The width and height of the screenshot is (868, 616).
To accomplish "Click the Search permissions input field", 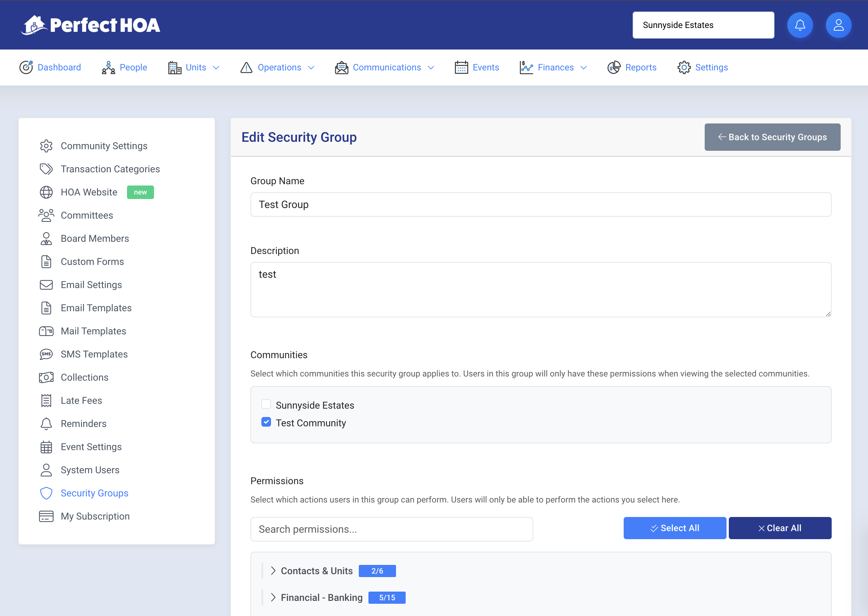I will tap(391, 529).
